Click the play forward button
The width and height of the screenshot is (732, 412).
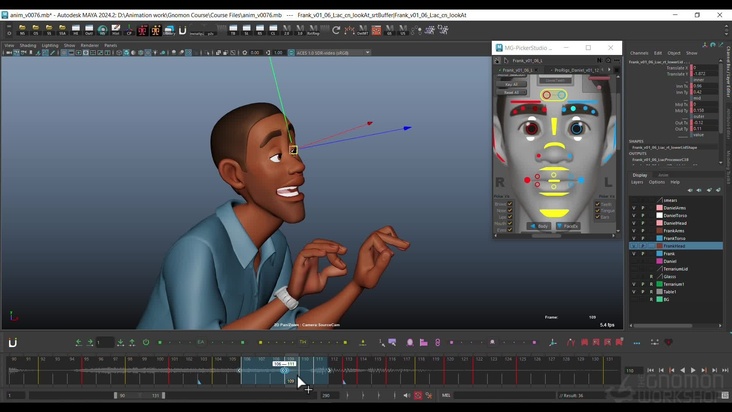[693, 370]
